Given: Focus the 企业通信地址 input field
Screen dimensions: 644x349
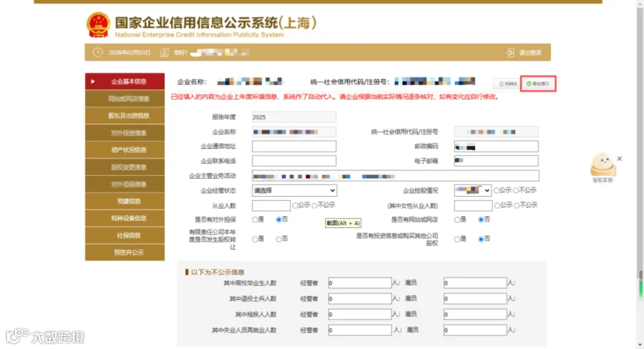Looking at the screenshot, I should [294, 147].
